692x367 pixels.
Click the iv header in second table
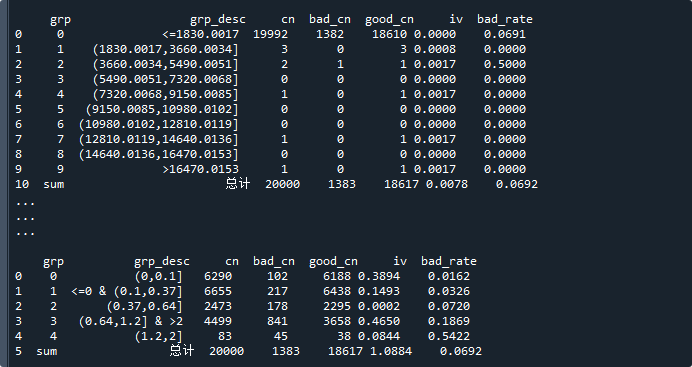tap(400, 262)
